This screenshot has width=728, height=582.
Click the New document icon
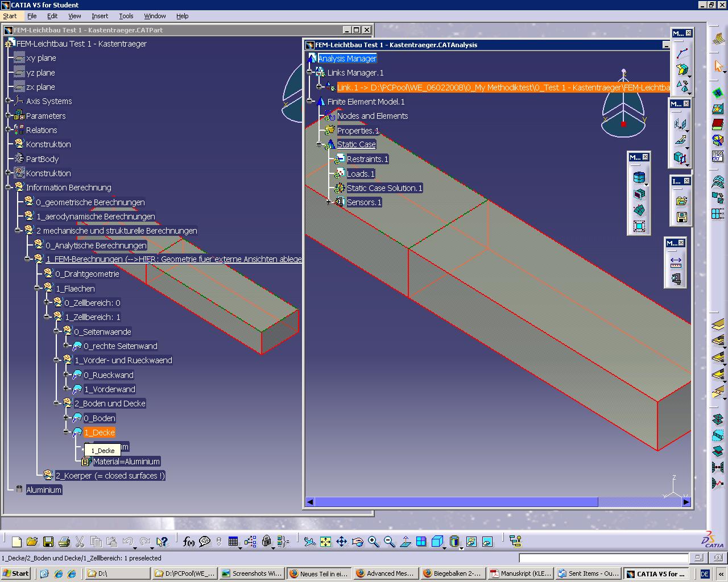point(16,542)
